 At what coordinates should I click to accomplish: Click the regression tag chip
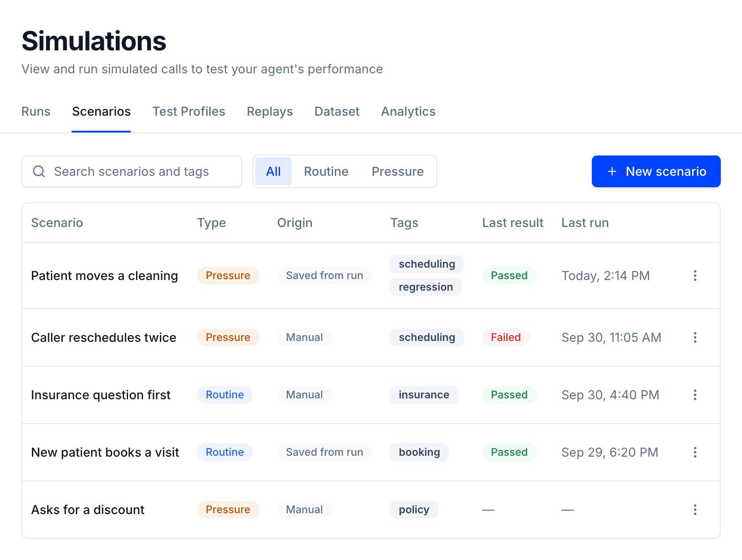[426, 287]
